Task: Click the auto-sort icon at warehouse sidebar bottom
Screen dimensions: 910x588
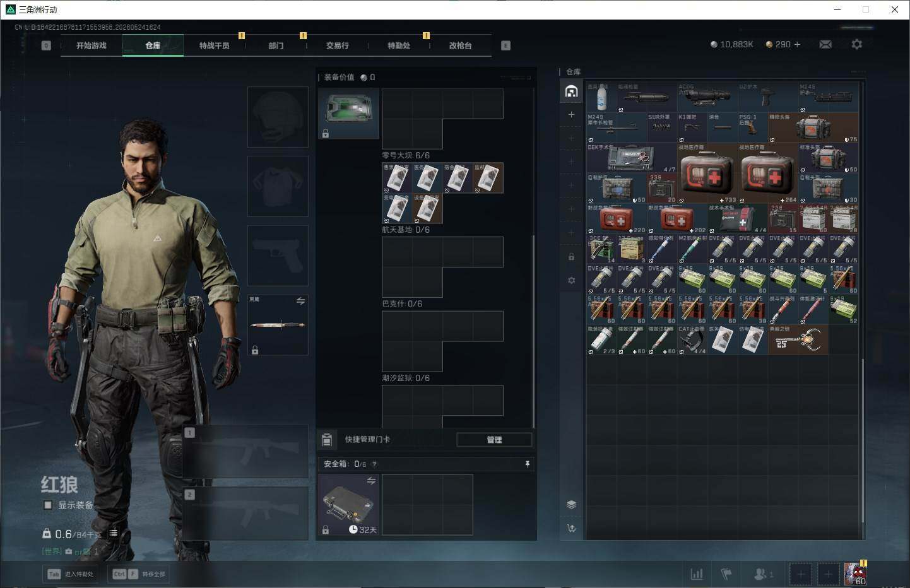Action: 571,528
